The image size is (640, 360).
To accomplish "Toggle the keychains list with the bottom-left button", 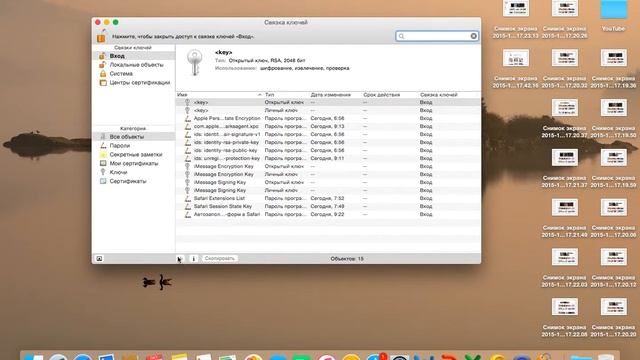I will 99,258.
